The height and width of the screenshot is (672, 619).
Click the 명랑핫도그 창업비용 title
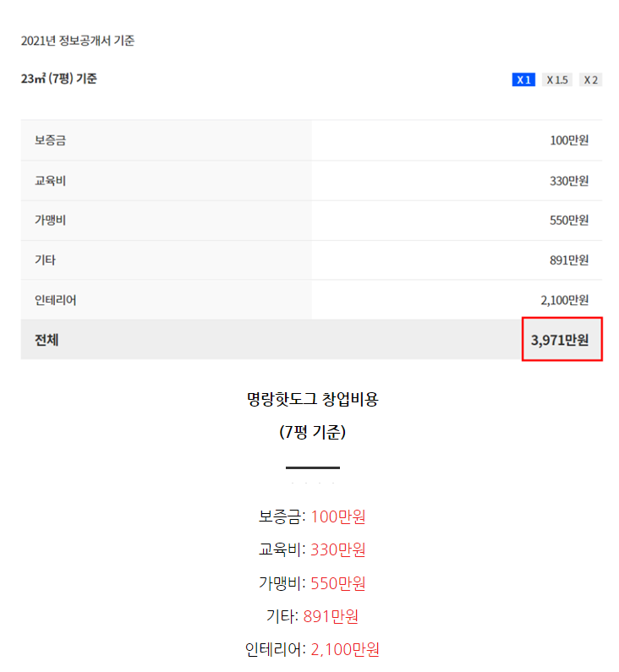coord(312,399)
